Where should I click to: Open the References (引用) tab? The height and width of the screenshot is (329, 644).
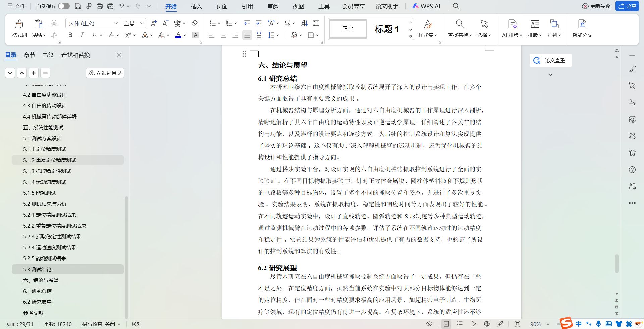point(247,6)
